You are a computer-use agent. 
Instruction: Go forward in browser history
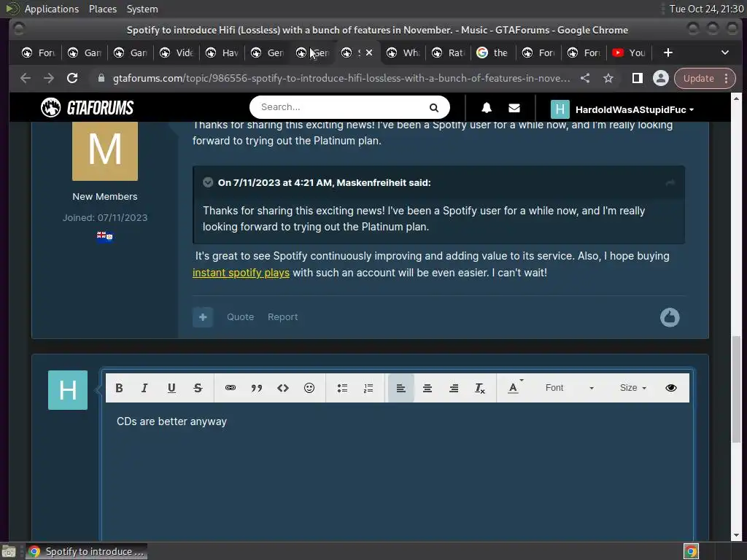[49, 78]
